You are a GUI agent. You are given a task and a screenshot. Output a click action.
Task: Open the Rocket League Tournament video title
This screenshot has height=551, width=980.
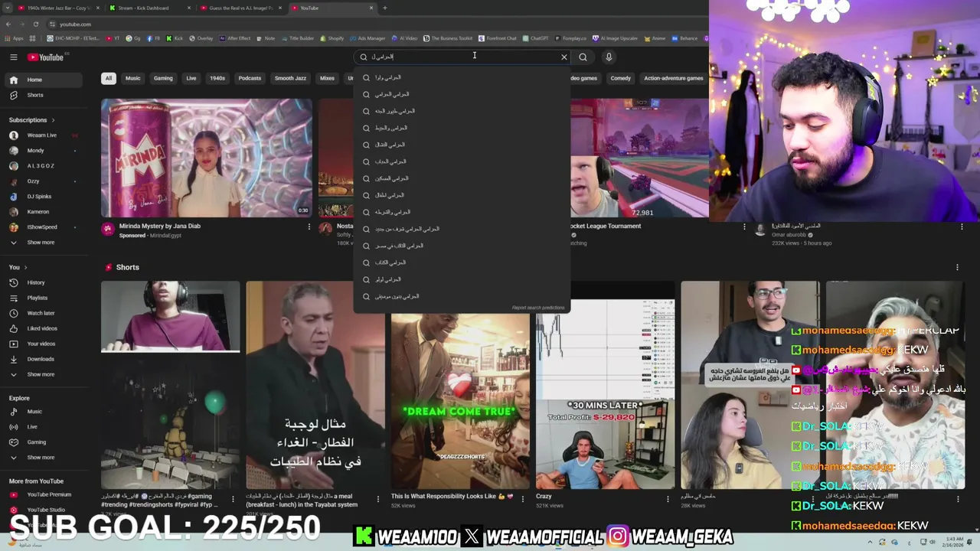click(606, 226)
